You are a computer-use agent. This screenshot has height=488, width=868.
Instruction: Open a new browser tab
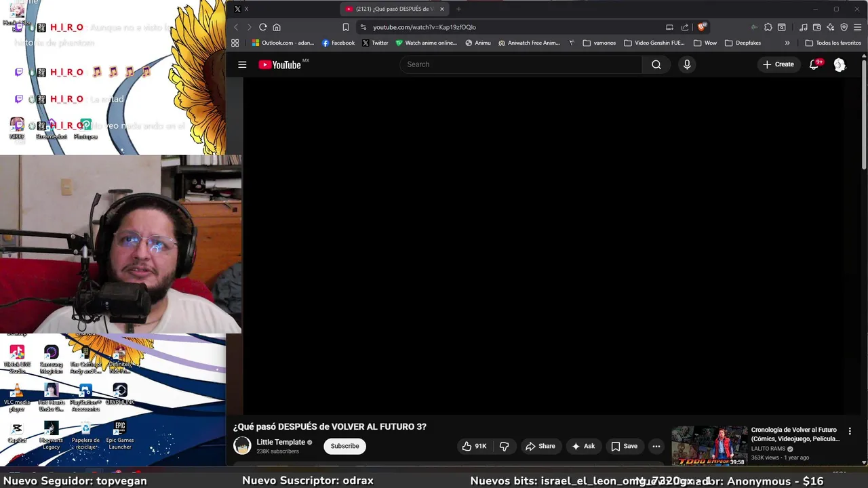[x=458, y=9]
